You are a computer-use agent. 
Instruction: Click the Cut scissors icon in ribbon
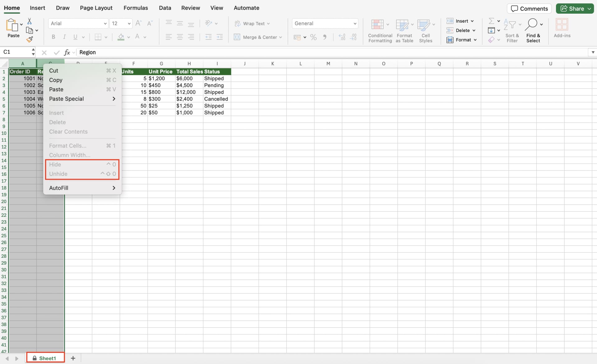click(x=30, y=21)
